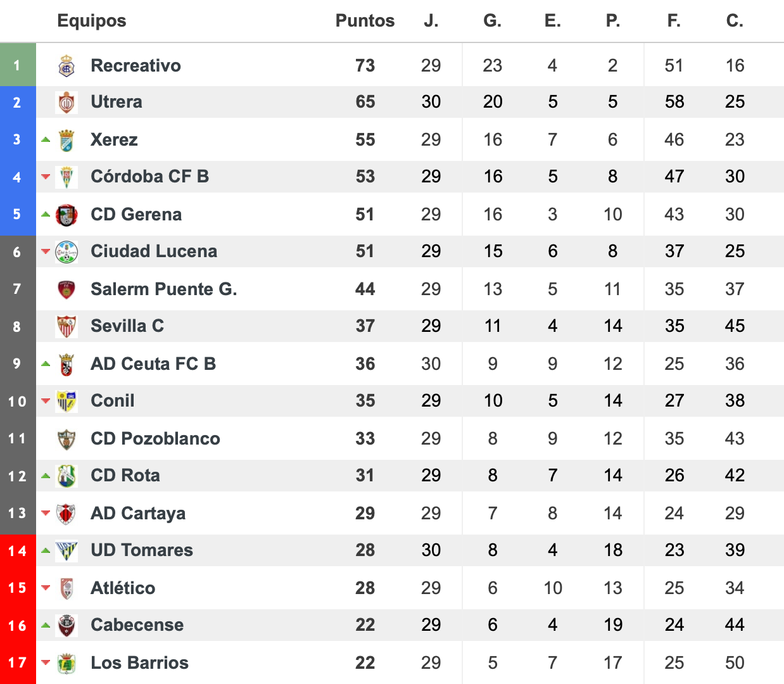The height and width of the screenshot is (684, 784).
Task: Click red down arrow next to Atlético
Action: click(x=46, y=588)
